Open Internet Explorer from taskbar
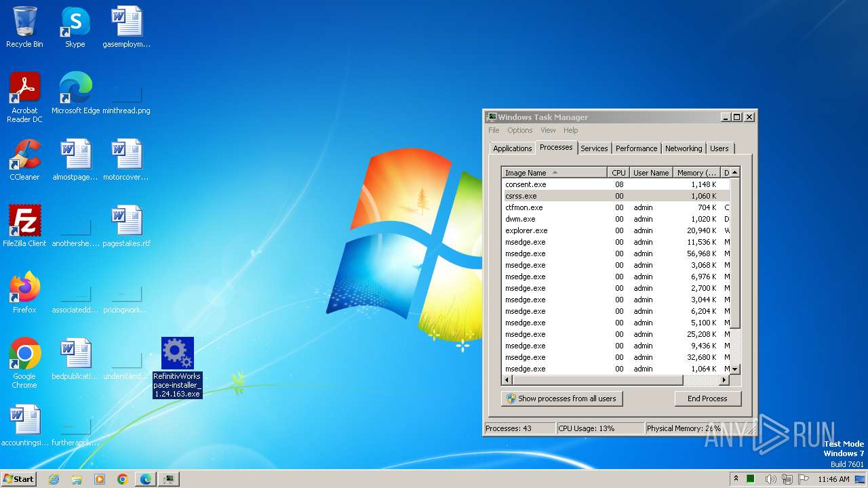This screenshot has width=868, height=488. pos(54,479)
